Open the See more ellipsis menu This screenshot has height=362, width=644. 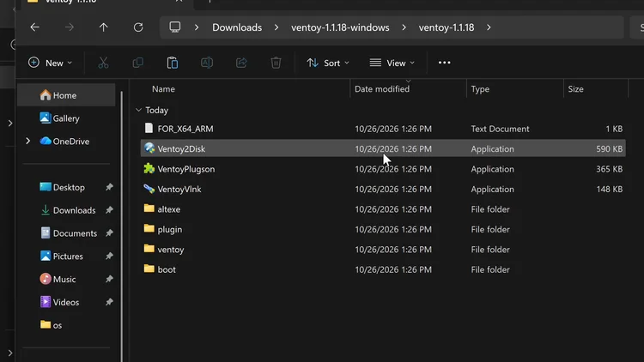pyautogui.click(x=445, y=63)
